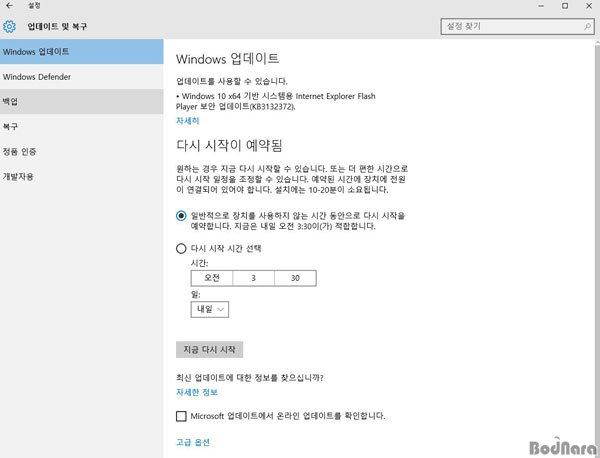The height and width of the screenshot is (458, 600).
Task: Click the search magnifier icon
Action: click(587, 26)
